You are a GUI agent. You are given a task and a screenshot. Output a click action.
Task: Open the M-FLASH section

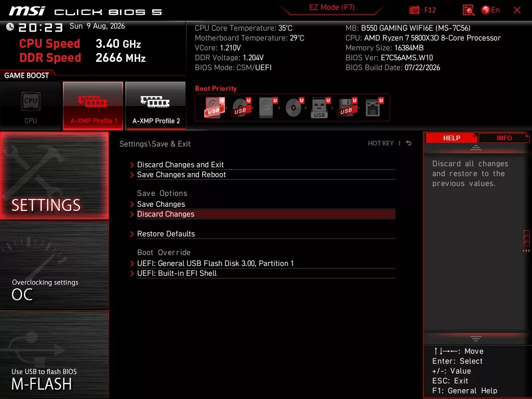pos(54,354)
